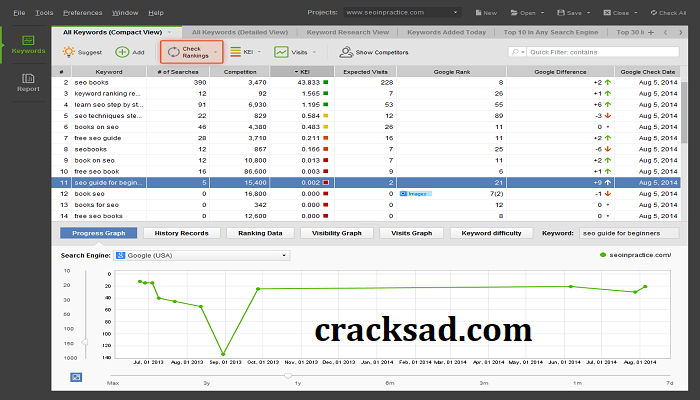Click the vertical rank scale slider handle
This screenshot has height=400, width=700.
coord(84,342)
